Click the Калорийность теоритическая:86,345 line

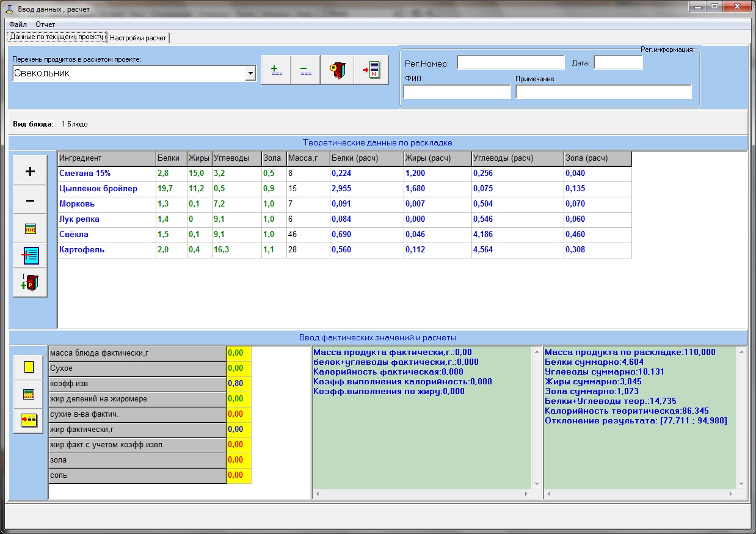[x=627, y=411]
